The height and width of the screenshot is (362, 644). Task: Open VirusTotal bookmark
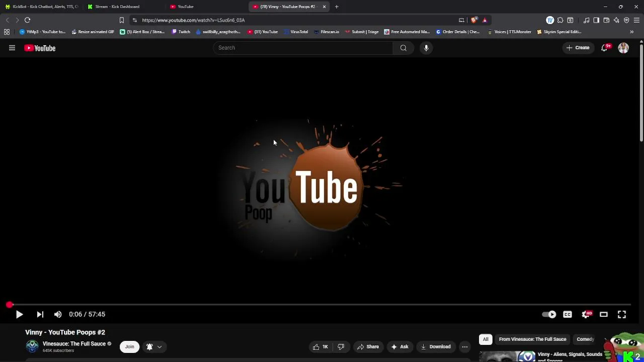tap(296, 32)
